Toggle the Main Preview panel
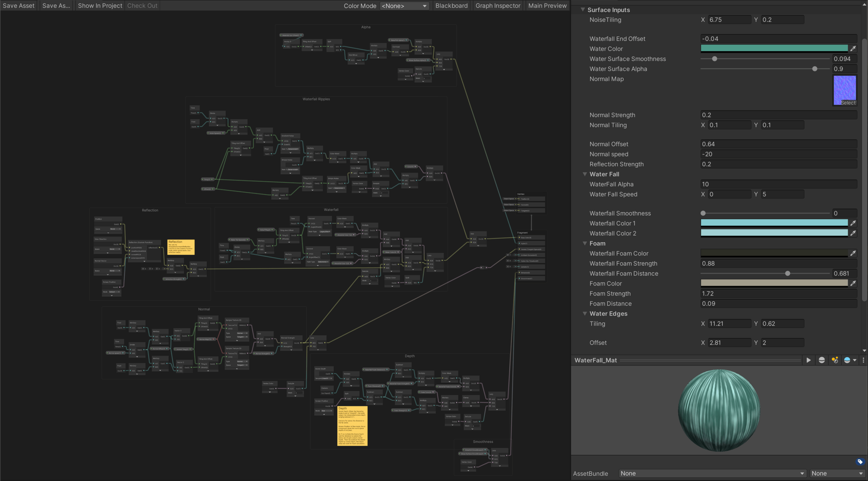Viewport: 868px width, 481px height. click(547, 6)
